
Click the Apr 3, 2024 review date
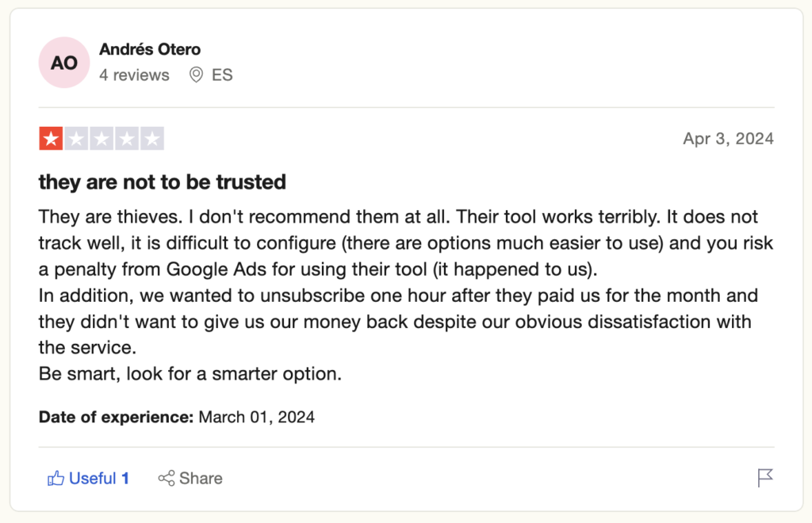[728, 139]
